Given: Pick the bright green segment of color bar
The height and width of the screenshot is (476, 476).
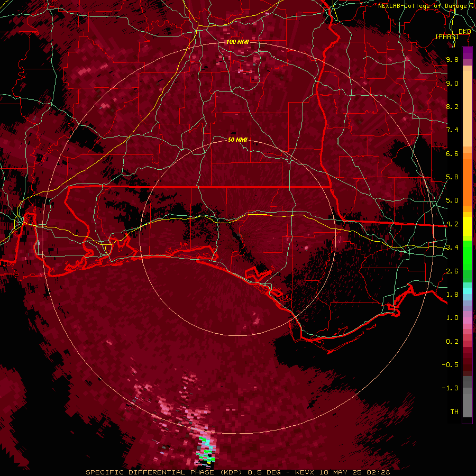Looking at the screenshot, I should 467,255.
